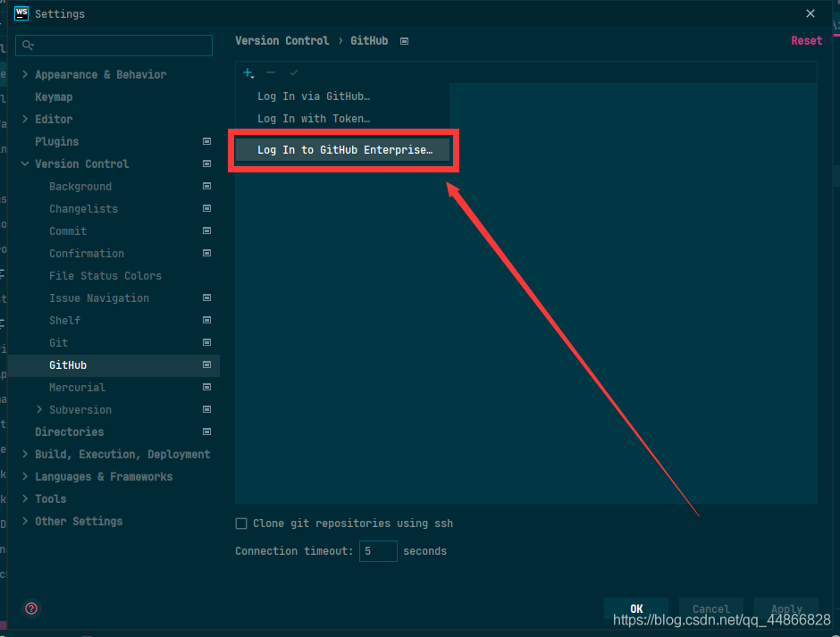The width and height of the screenshot is (840, 637).
Task: Open the Issue Navigation settings page
Action: pos(98,298)
